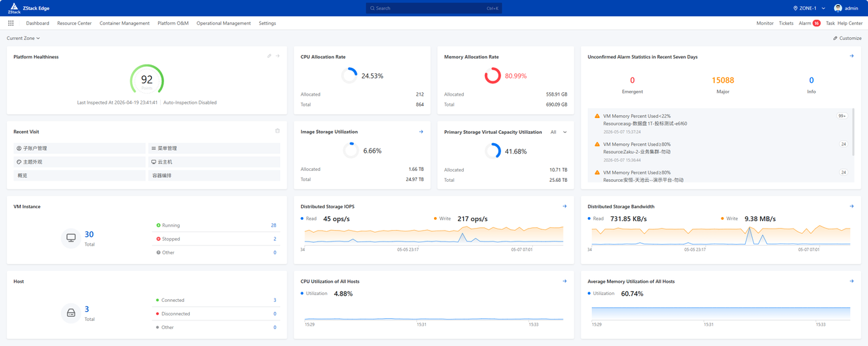Click inside the Search field
The image size is (868, 346).
pos(434,8)
